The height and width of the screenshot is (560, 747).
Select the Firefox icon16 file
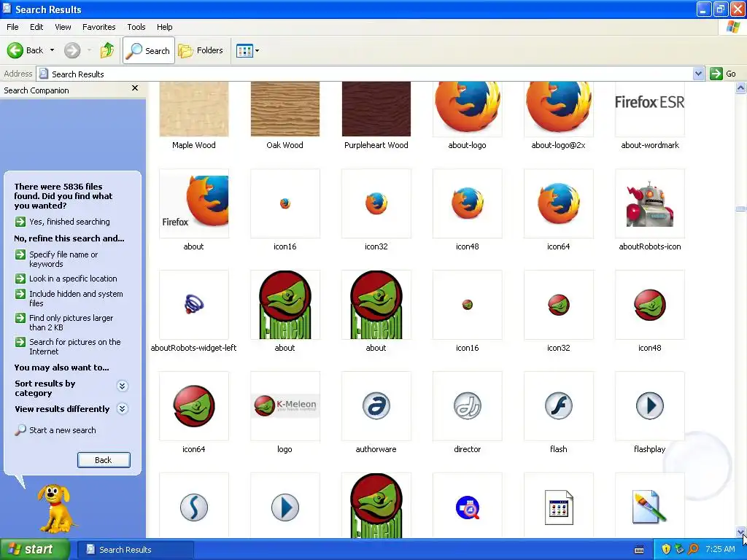click(x=285, y=203)
